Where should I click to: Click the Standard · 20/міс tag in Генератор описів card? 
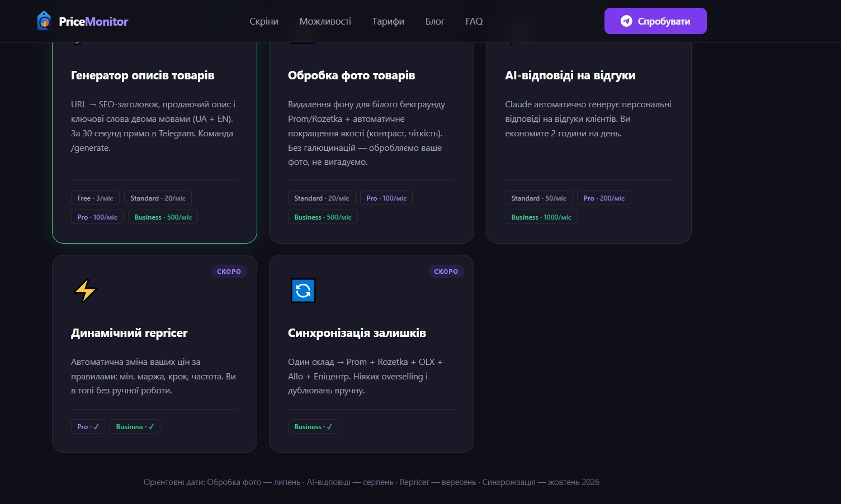coord(158,198)
